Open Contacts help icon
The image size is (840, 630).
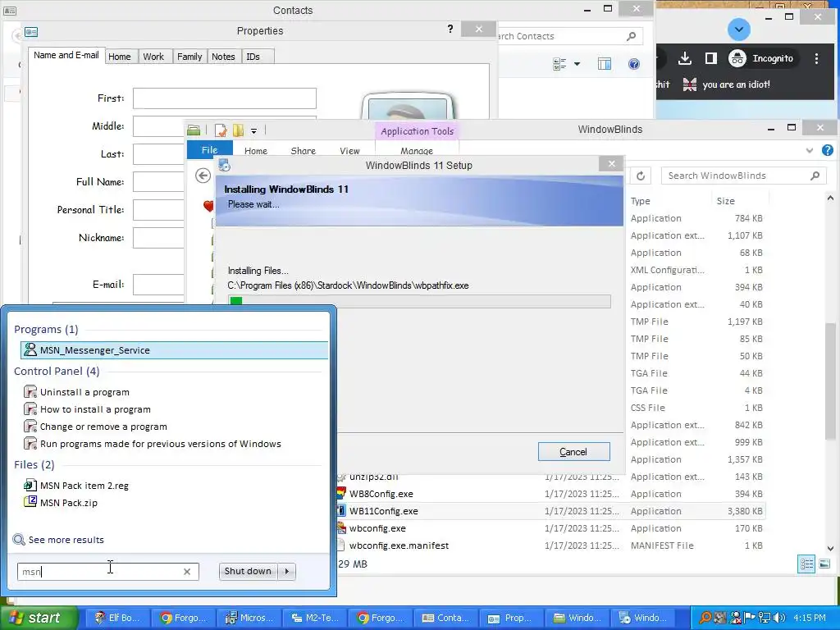click(x=634, y=64)
